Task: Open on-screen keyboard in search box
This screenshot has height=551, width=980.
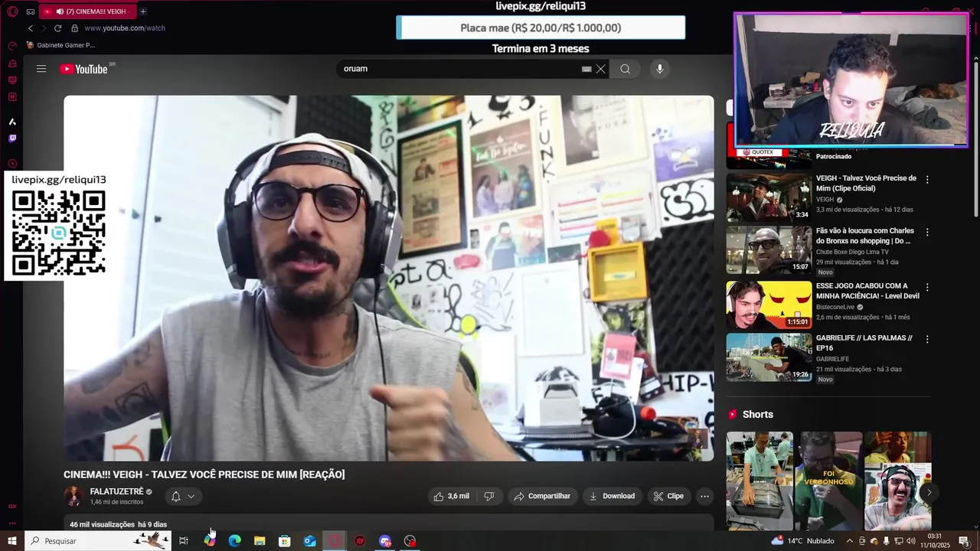Action: coord(586,69)
